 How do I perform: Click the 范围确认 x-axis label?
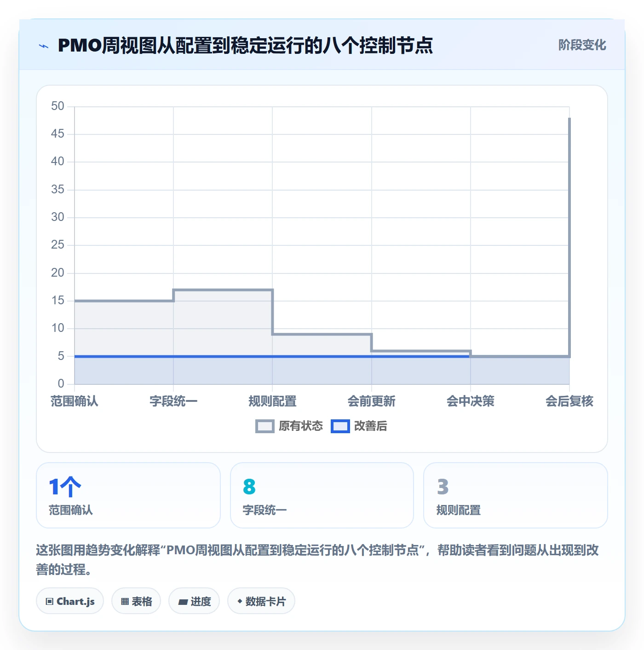click(x=75, y=401)
